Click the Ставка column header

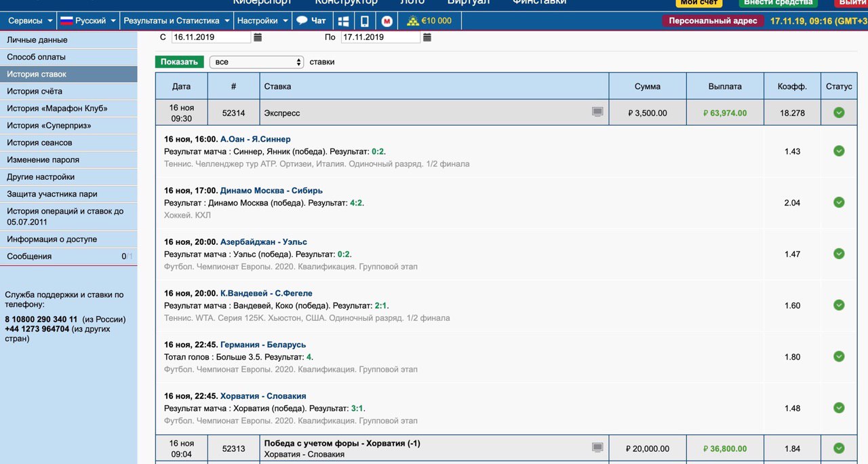pyautogui.click(x=434, y=87)
